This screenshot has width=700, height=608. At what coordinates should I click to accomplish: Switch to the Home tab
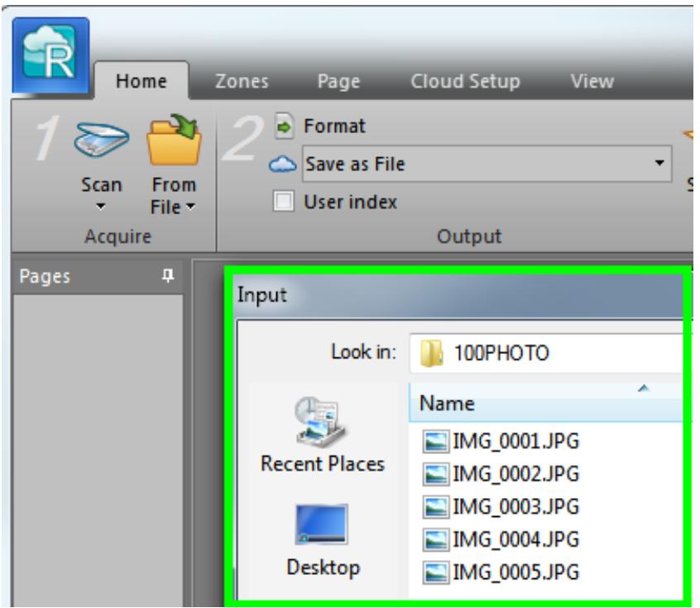pos(141,81)
